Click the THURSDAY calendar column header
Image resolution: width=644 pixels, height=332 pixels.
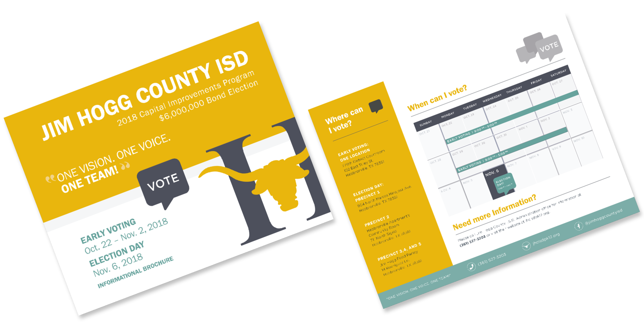[514, 90]
